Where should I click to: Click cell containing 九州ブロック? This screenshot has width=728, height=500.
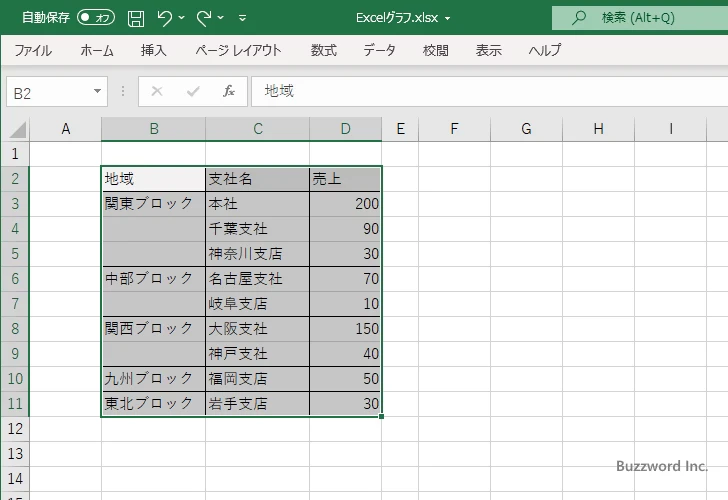[154, 379]
